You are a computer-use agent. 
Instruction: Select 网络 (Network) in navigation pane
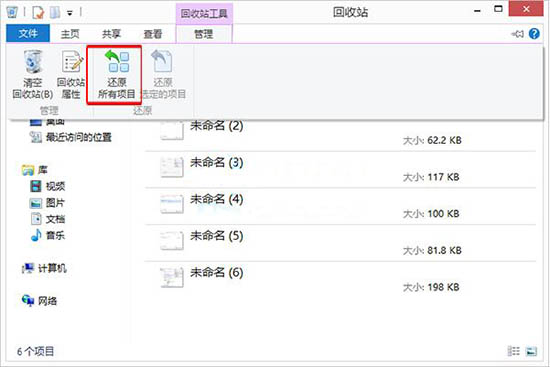point(39,301)
